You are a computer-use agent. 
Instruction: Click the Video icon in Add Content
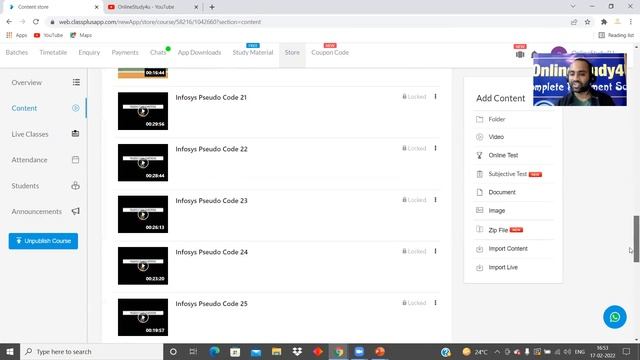[x=480, y=137]
